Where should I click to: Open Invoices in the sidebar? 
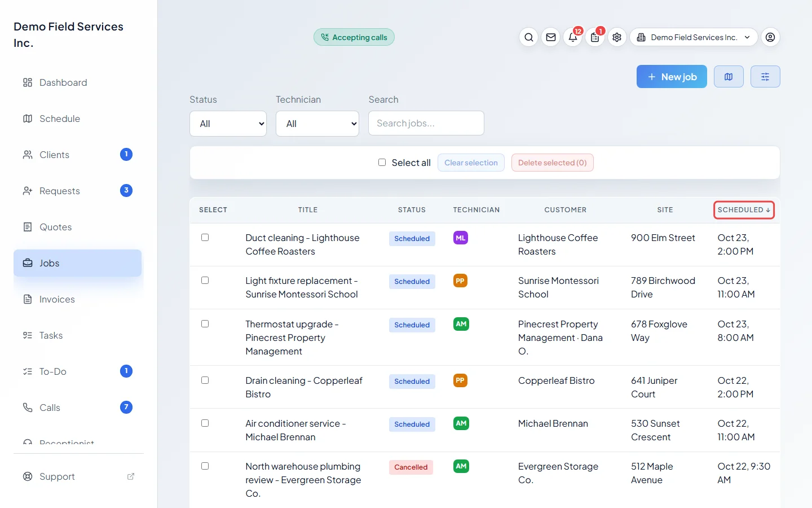78,299
